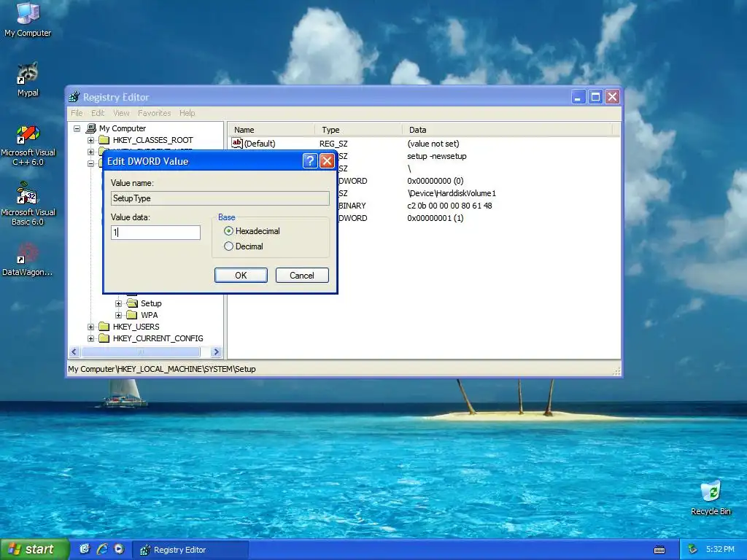This screenshot has width=747, height=560.
Task: Expand the HKEY_CURRENT_CONFIG key
Action: (x=90, y=338)
